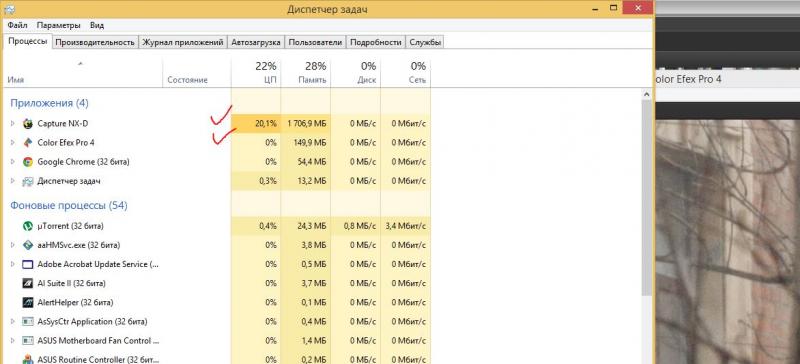Click the Adobe Acrobat Update Service icon
800x364 pixels.
28,264
